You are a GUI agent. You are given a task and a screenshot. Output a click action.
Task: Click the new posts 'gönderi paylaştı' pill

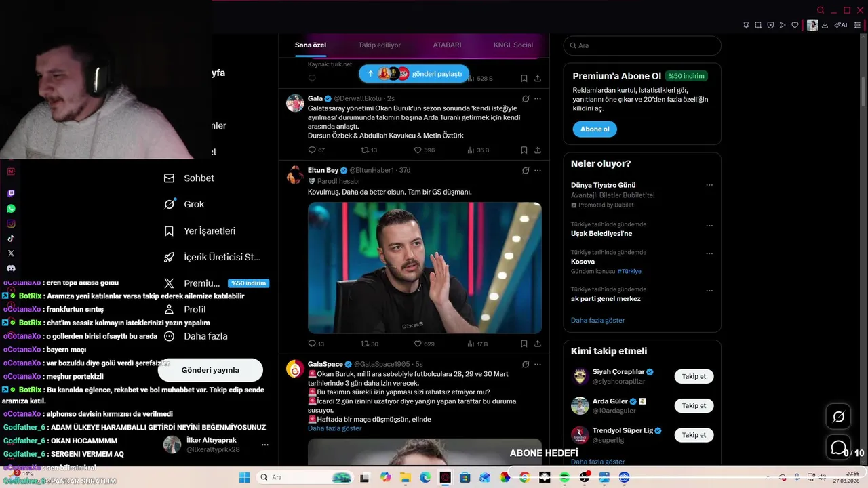pos(414,74)
